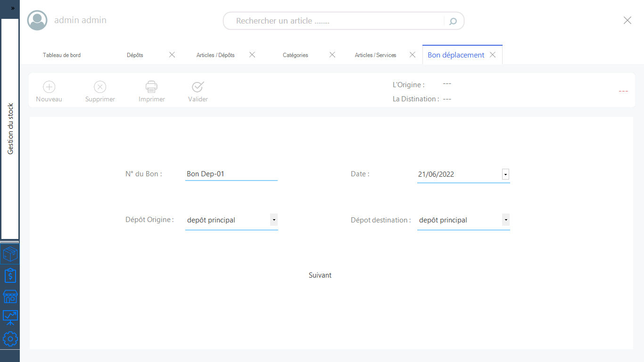Image resolution: width=644 pixels, height=362 pixels.
Task: Expand the Dépôt Origine dropdown
Action: (273, 220)
